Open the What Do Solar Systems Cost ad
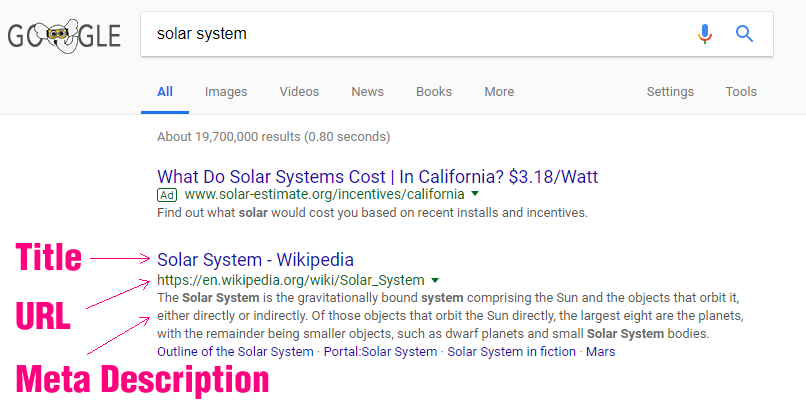Screen dimensions: 806x404 [x=377, y=176]
